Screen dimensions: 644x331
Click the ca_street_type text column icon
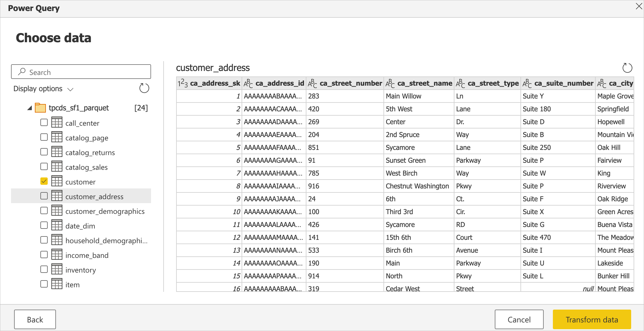tap(461, 84)
